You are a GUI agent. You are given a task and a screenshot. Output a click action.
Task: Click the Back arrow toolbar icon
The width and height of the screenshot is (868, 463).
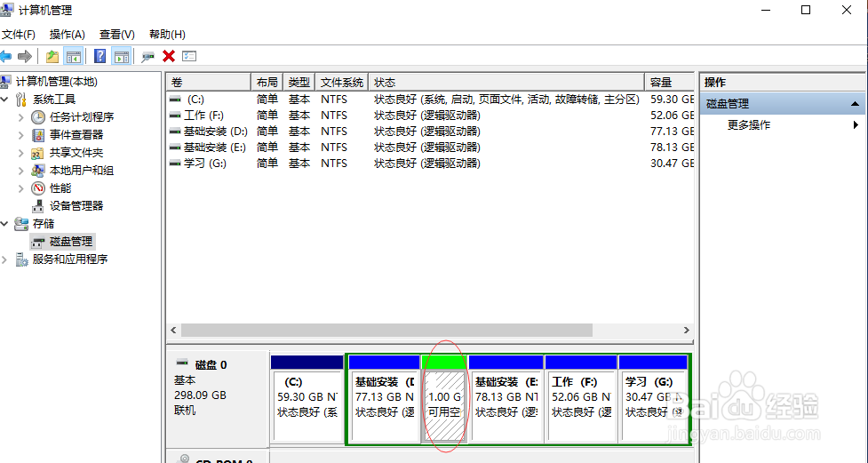click(x=6, y=56)
